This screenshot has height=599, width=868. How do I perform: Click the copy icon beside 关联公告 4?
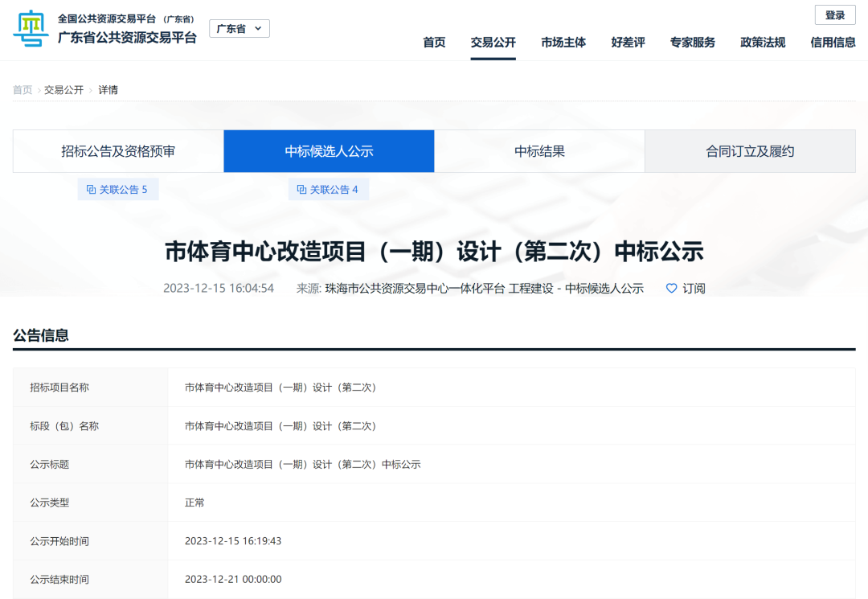[301, 189]
